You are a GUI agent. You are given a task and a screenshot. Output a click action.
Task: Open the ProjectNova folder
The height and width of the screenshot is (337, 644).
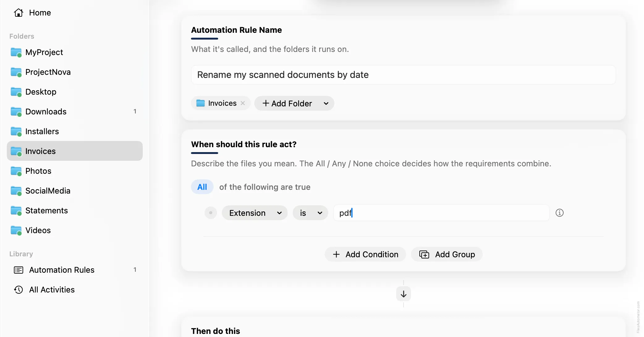(x=74, y=72)
